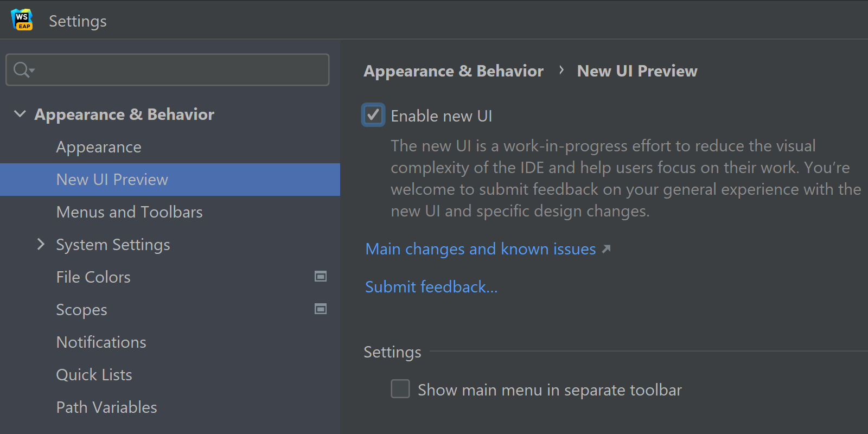Select Quick Lists in the sidebar
Image resolution: width=868 pixels, height=434 pixels.
pos(94,375)
